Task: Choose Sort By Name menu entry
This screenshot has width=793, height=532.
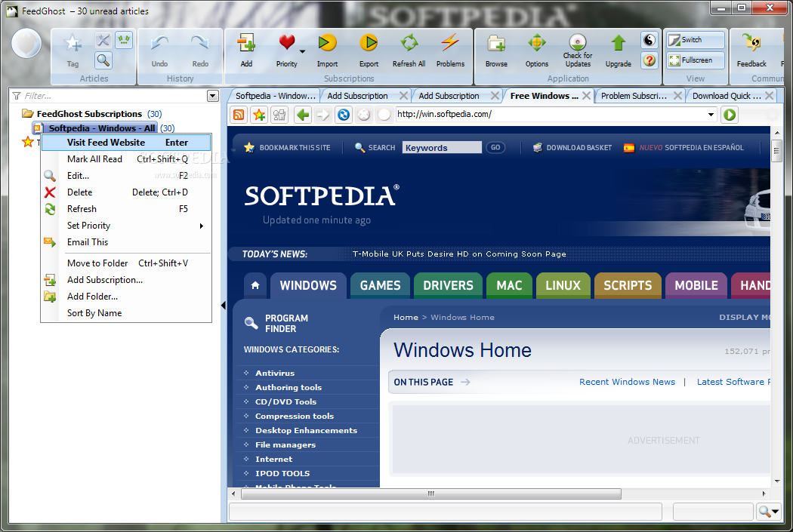Action: [x=126, y=313]
